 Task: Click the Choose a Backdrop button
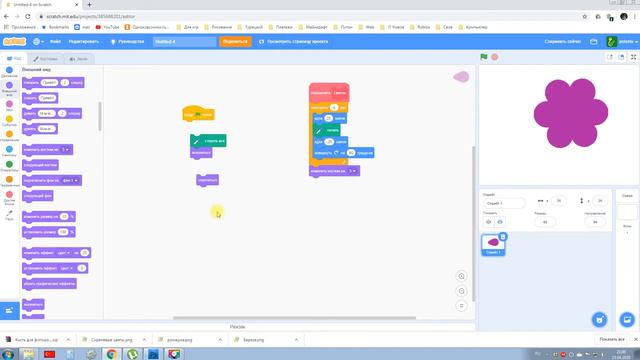click(627, 319)
